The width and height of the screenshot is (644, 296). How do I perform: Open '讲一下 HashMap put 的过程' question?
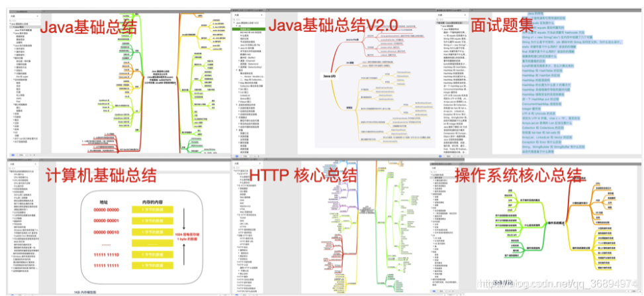540,99
